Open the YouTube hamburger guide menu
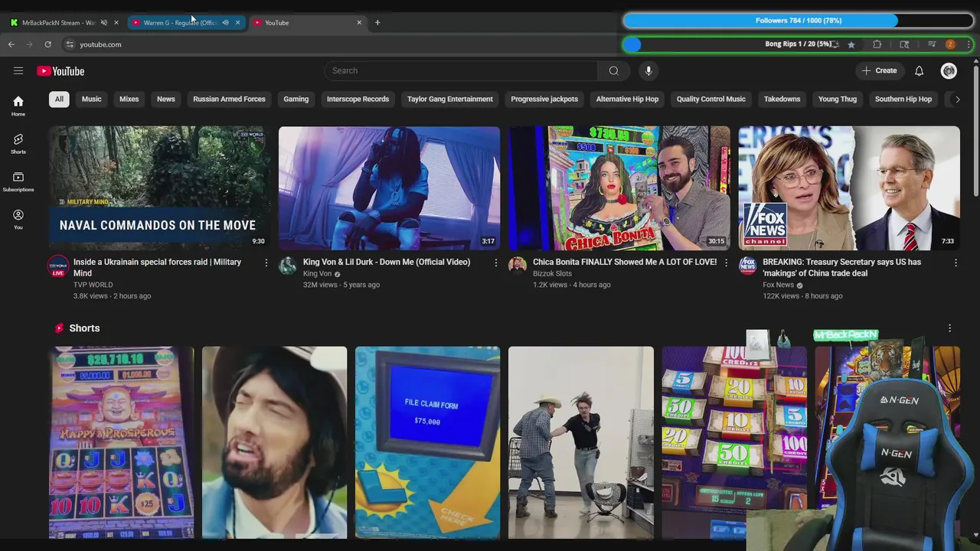This screenshot has height=551, width=980. (18, 71)
